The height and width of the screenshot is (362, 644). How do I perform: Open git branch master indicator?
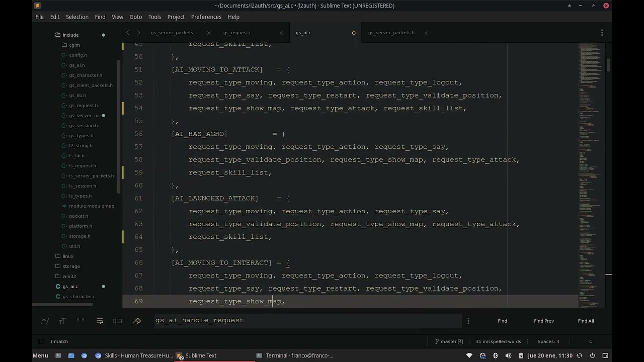[449, 341]
